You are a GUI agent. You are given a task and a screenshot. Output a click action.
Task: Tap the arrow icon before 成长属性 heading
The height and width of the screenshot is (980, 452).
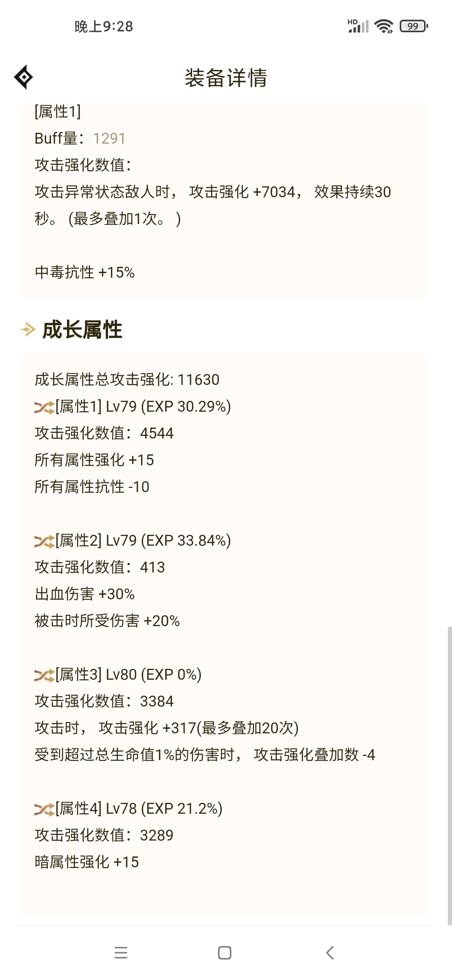click(28, 330)
